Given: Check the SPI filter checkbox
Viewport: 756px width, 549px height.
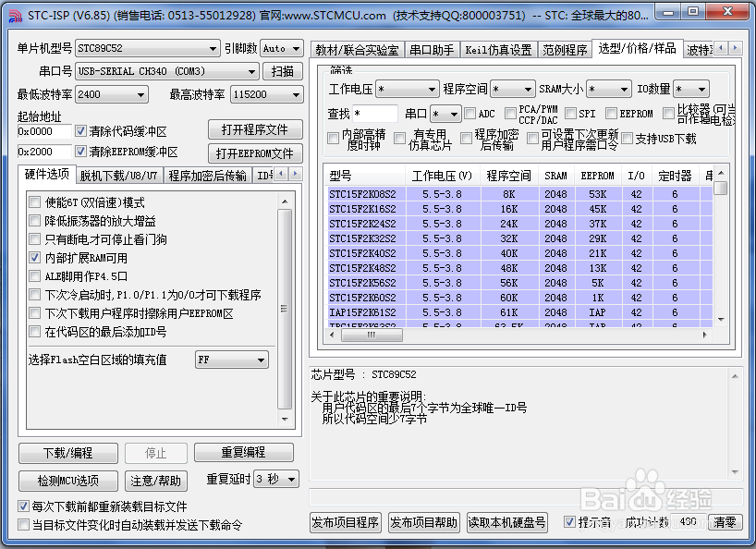Looking at the screenshot, I should tap(571, 114).
